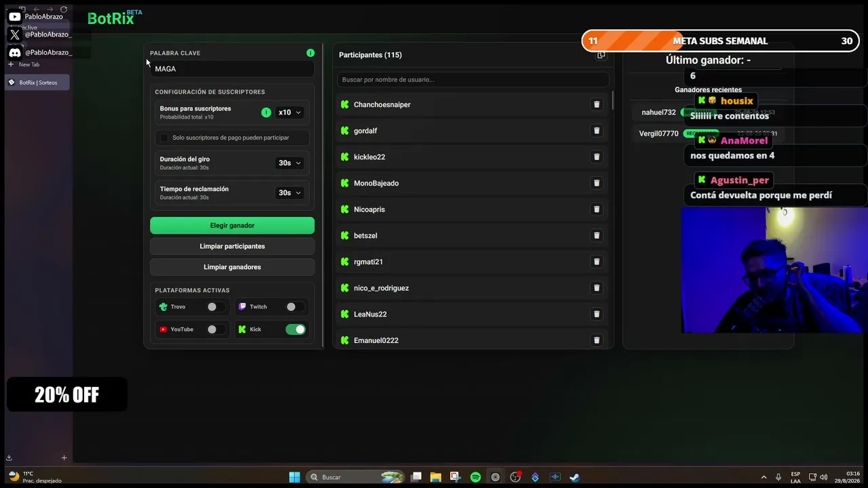Open File Explorer from the taskbar
The height and width of the screenshot is (488, 868).
(435, 477)
